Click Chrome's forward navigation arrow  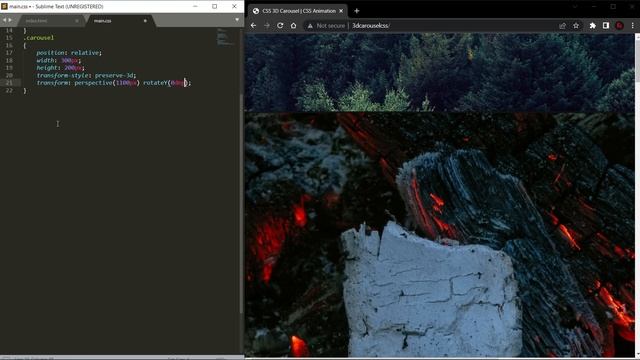(x=267, y=25)
